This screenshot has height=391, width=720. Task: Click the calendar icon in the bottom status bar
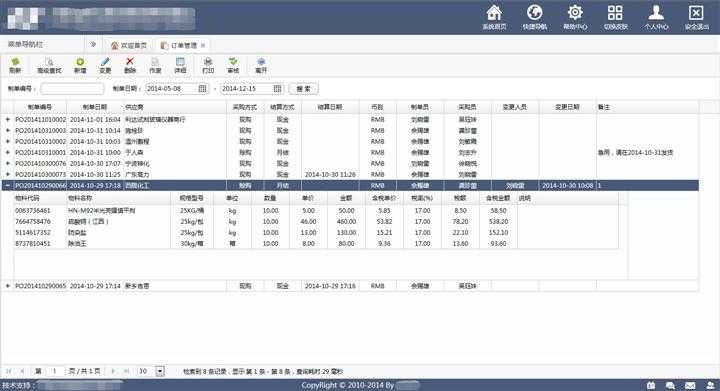point(651,385)
